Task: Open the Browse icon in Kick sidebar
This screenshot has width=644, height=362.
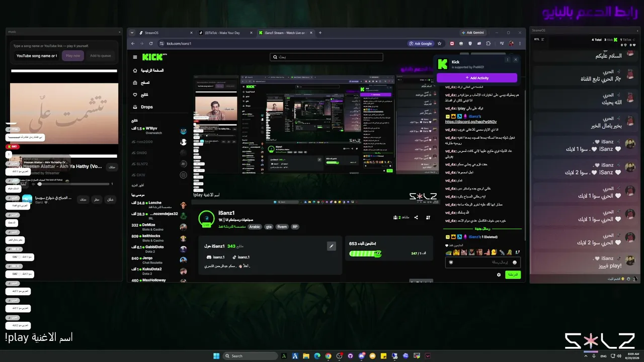Action: click(x=135, y=82)
